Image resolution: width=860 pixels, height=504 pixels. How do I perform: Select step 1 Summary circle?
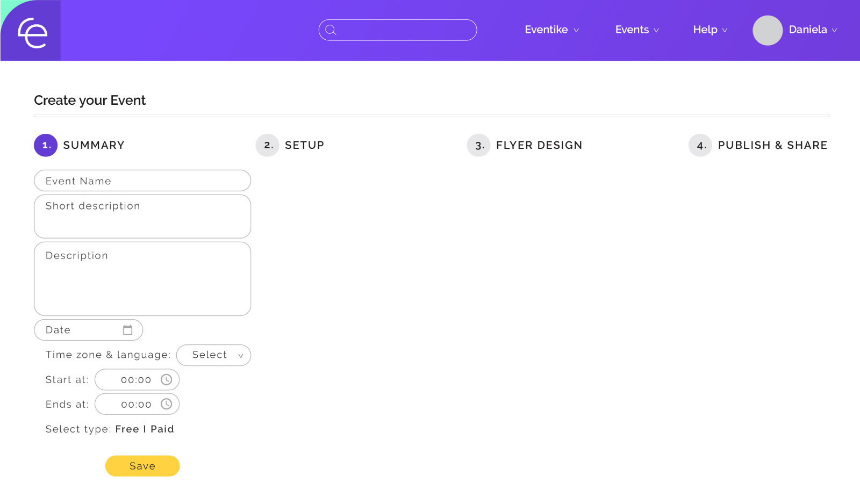point(46,145)
